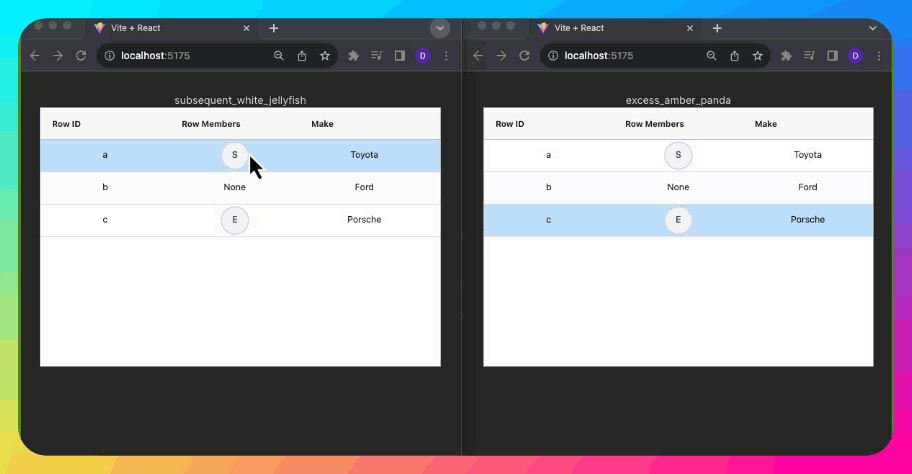Sort by Row Members header in the right table
The width and height of the screenshot is (912, 474).
654,124
